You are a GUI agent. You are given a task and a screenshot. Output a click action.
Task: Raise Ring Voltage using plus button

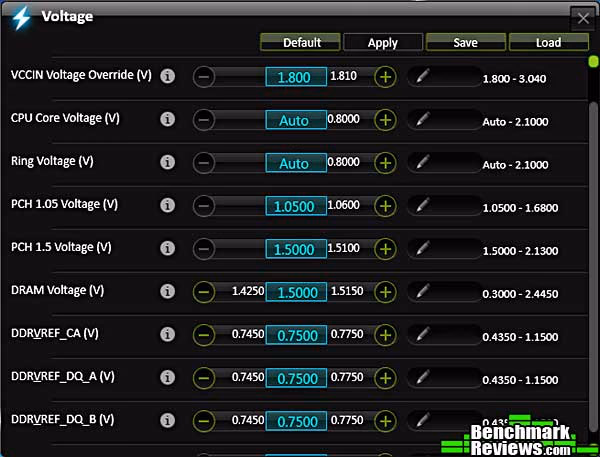(385, 163)
